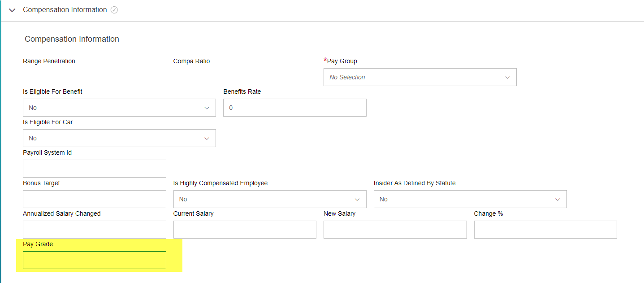Click the checkmark icon beside Compensation Information
The height and width of the screenshot is (283, 644).
tap(114, 10)
